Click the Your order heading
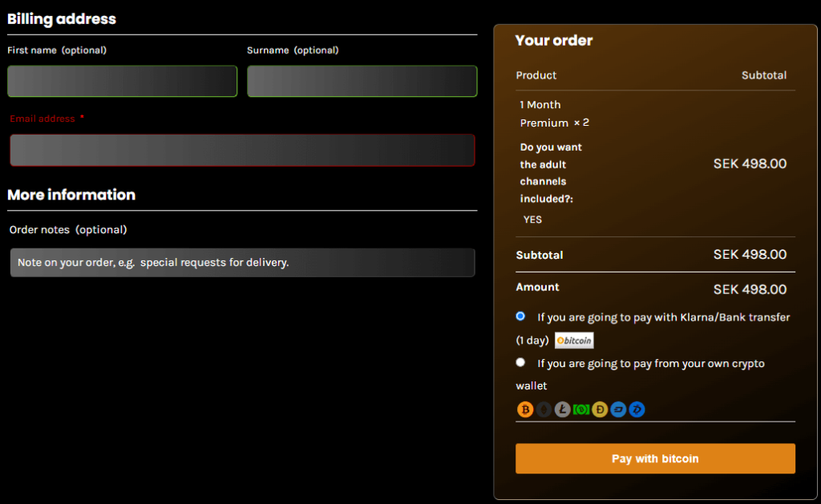This screenshot has height=504, width=821. tap(554, 40)
